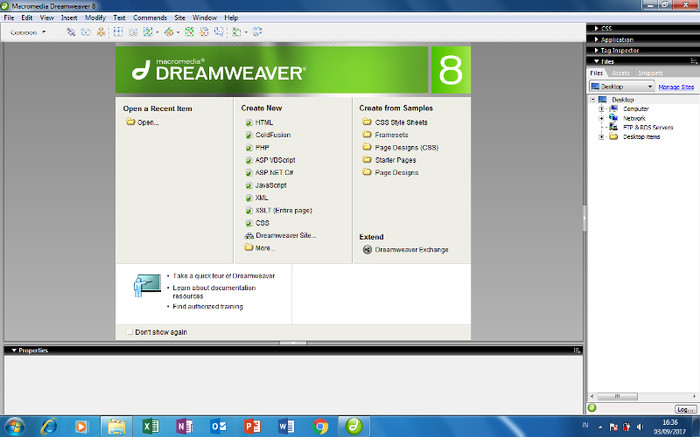Click the Date icon in Insert bar
The width and height of the screenshot is (700, 437).
[x=189, y=32]
